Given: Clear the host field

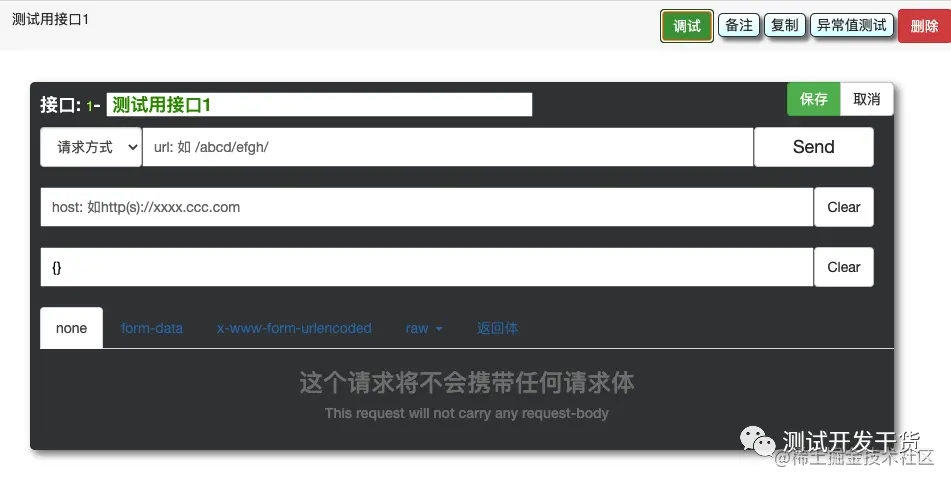Looking at the screenshot, I should coord(844,207).
